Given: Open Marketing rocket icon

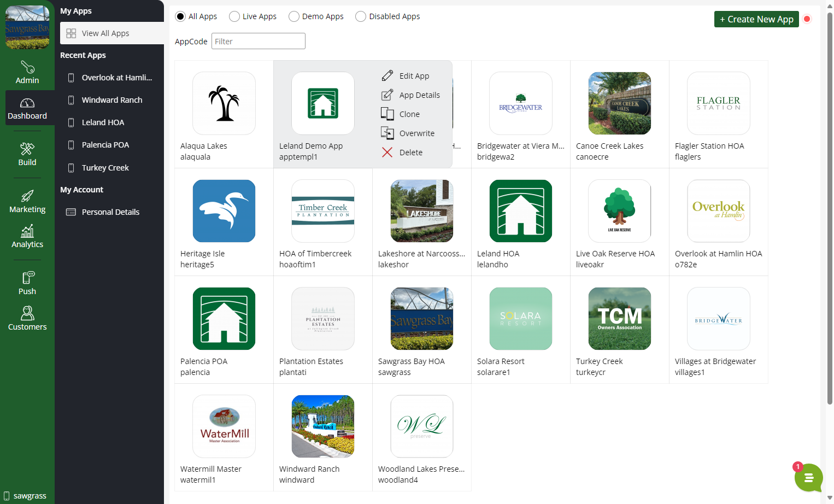Looking at the screenshot, I should click(x=27, y=196).
